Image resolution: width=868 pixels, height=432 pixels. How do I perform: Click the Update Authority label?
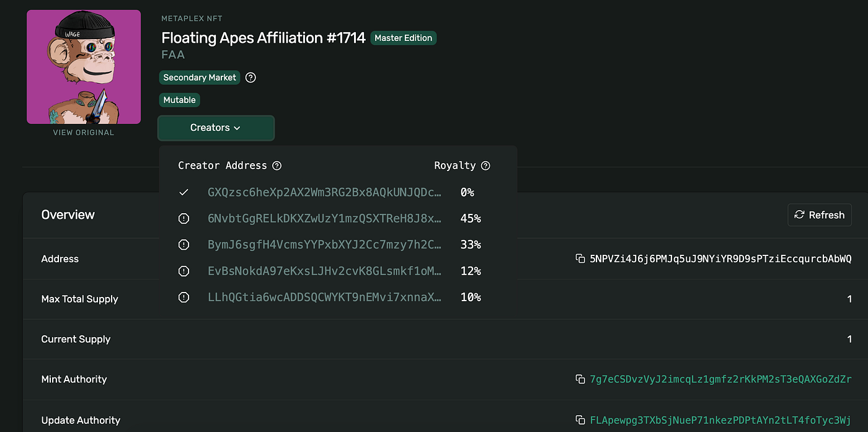point(81,420)
